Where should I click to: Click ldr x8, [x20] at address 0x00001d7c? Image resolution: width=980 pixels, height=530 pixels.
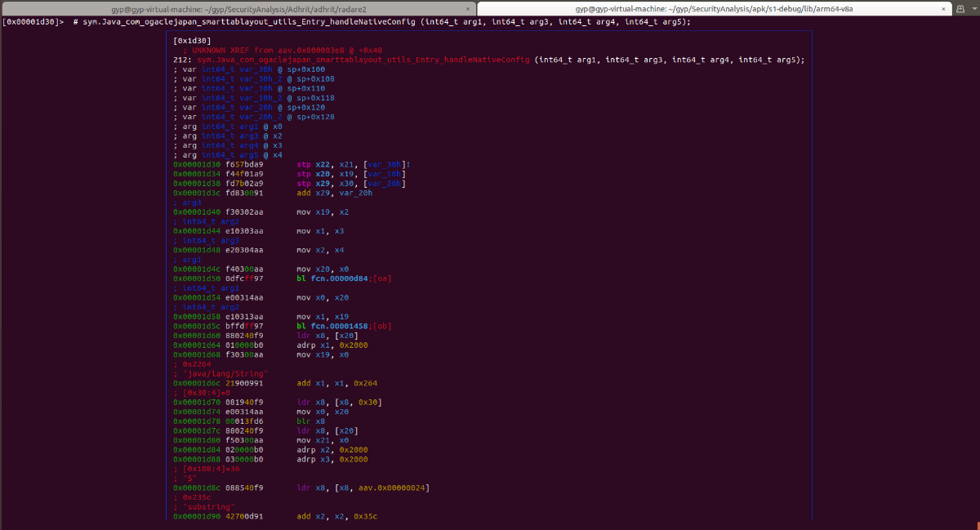click(327, 430)
